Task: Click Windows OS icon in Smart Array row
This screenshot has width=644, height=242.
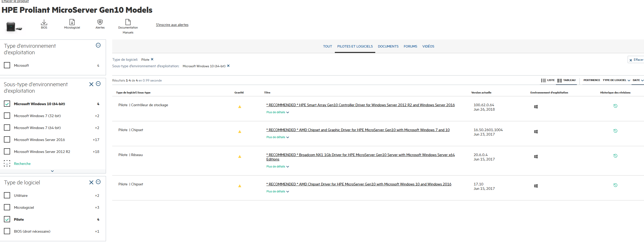Action: 536,107
